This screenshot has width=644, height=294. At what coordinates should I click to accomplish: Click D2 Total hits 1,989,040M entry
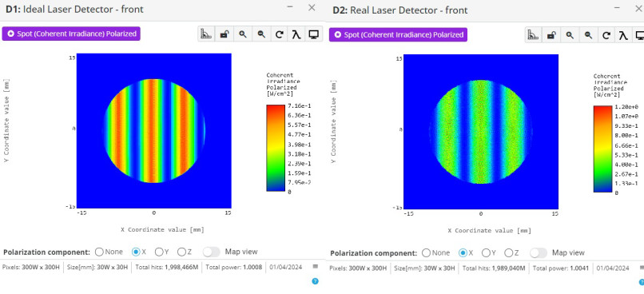tap(494, 268)
